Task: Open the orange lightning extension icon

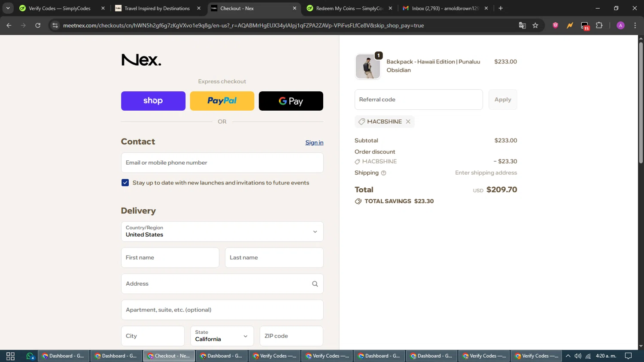Action: pos(570,25)
